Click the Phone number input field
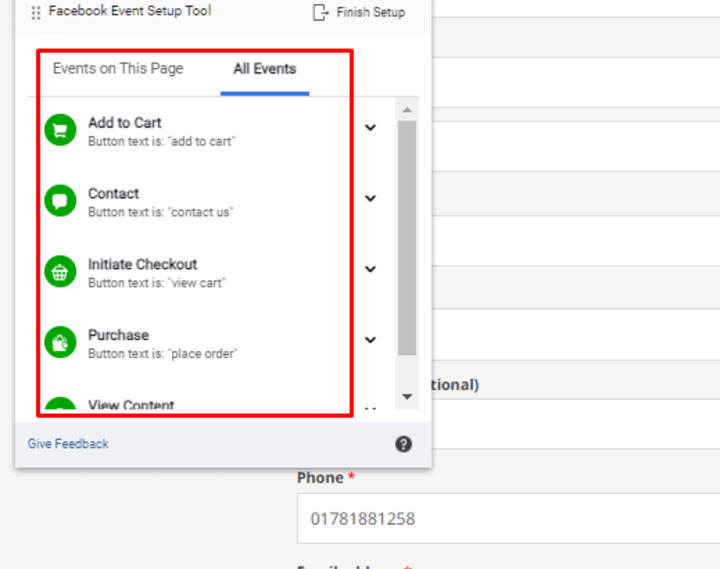This screenshot has width=720, height=569. click(x=508, y=518)
